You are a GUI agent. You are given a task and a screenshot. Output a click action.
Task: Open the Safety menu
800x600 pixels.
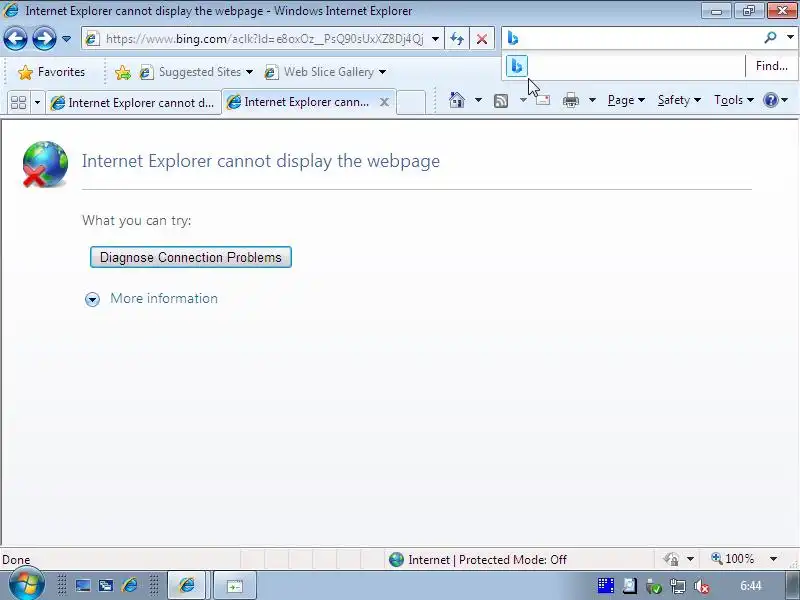click(x=679, y=100)
